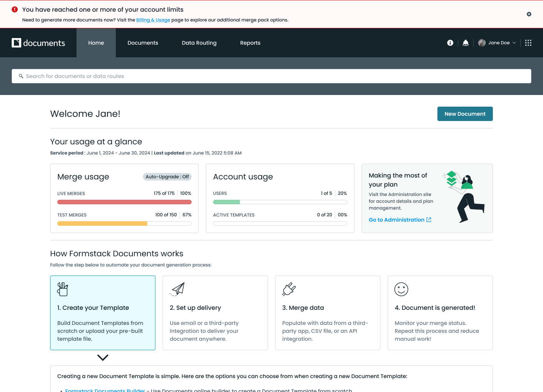The image size is (543, 392).
Task: Focus the documents search field
Action: 271,76
